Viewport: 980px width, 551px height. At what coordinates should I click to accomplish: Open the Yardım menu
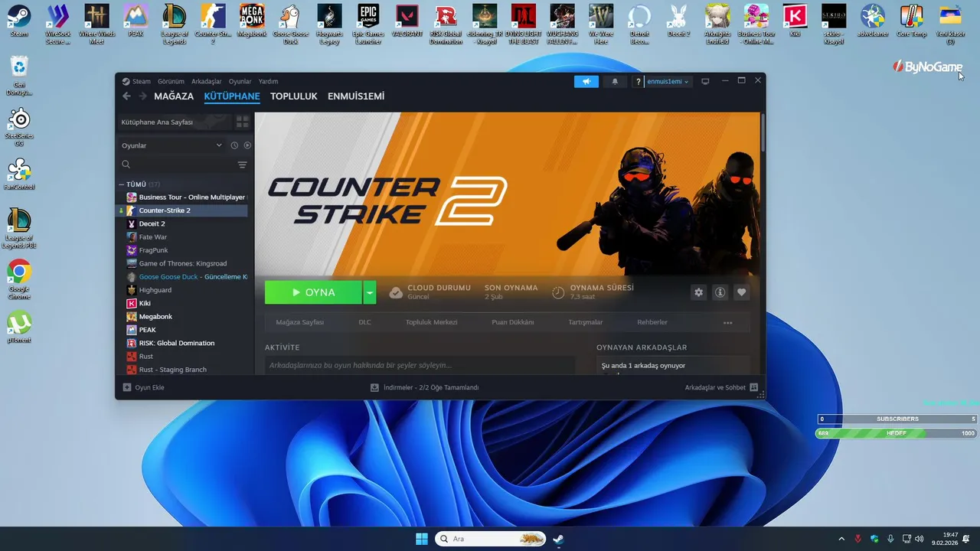tap(268, 81)
